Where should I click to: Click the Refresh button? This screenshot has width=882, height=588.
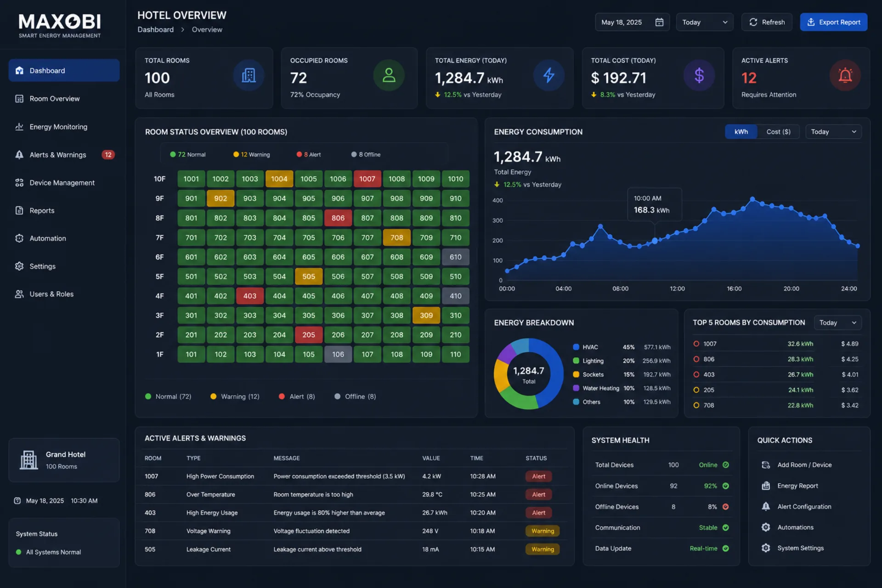[x=767, y=22]
